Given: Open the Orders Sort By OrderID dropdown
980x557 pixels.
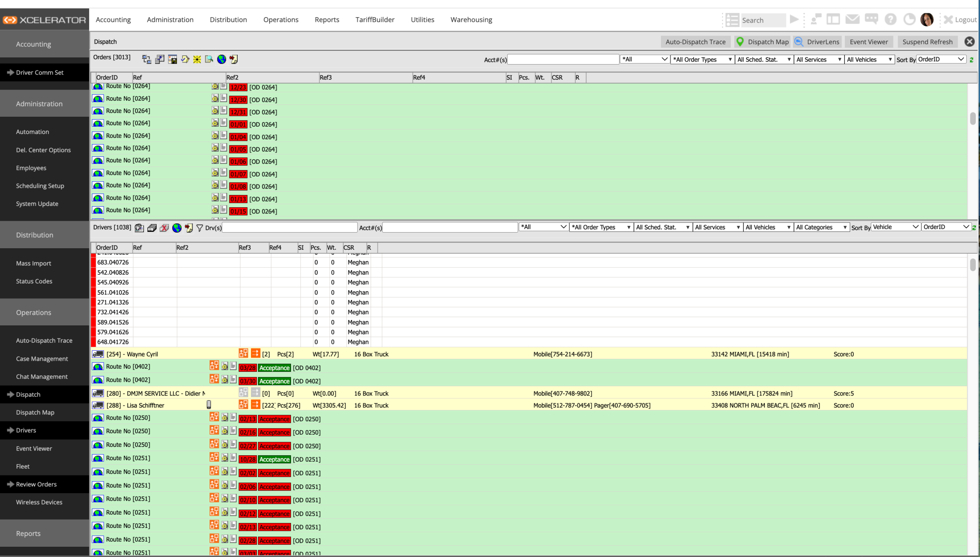Looking at the screenshot, I should pos(941,59).
